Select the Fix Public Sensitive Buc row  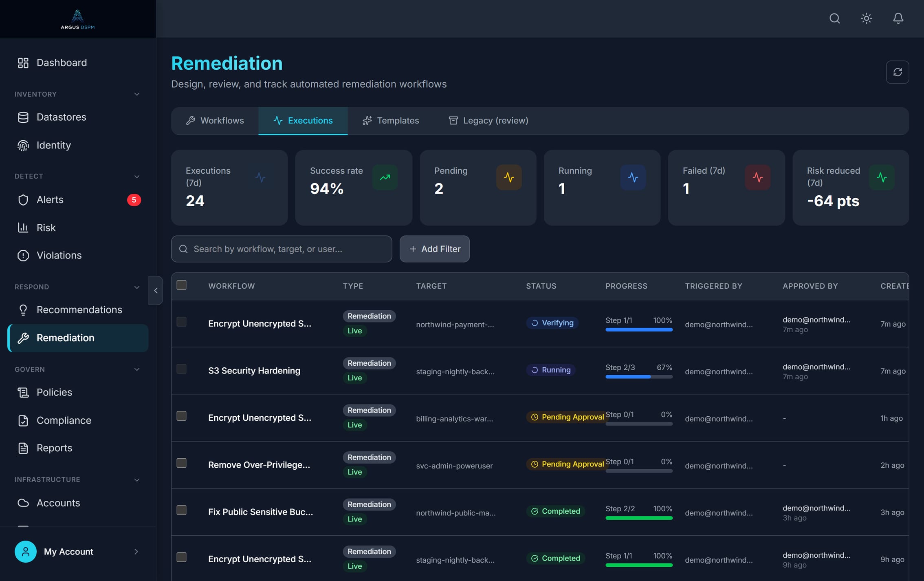181,510
